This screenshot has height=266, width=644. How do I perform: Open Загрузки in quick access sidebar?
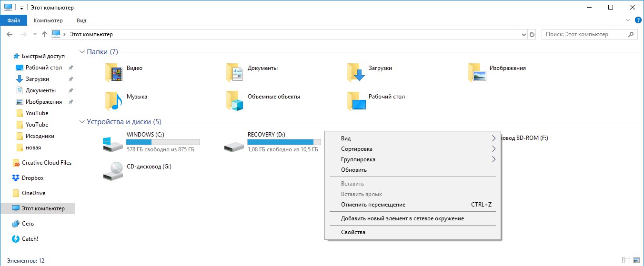(32, 79)
